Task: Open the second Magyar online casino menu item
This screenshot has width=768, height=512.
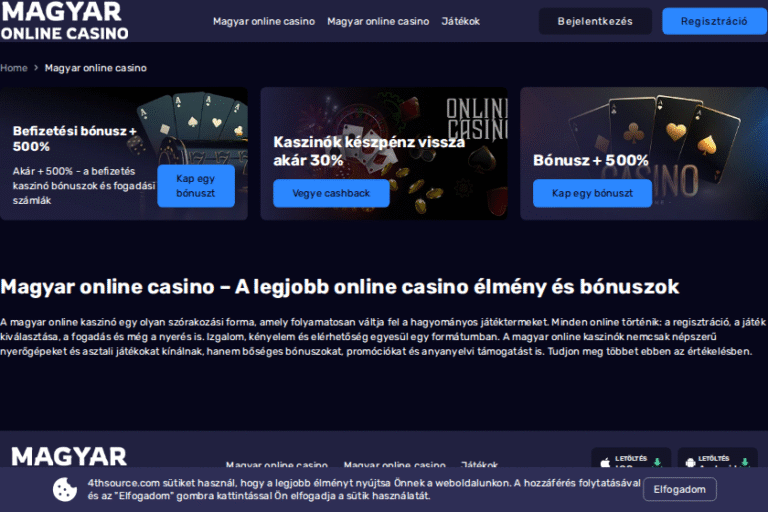Action: (378, 21)
